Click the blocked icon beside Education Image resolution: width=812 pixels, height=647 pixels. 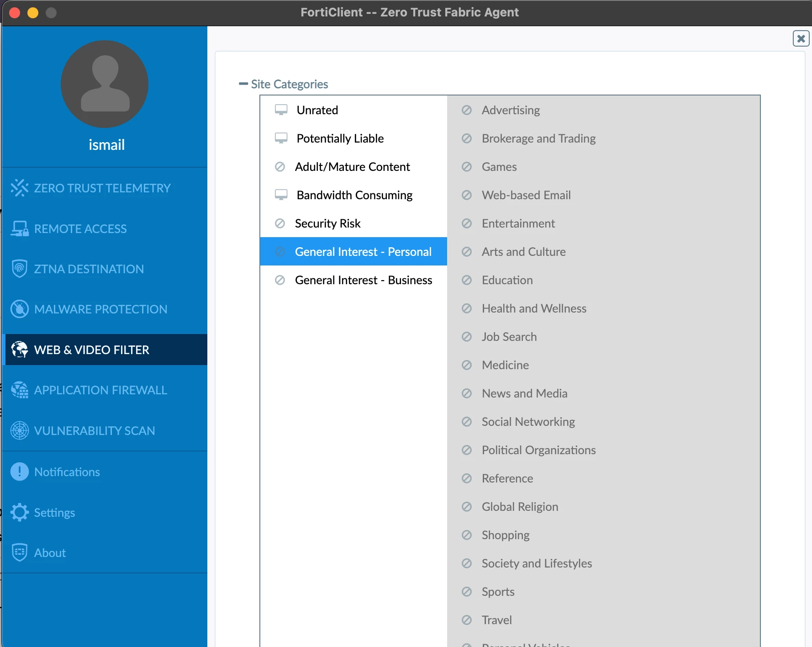tap(467, 280)
